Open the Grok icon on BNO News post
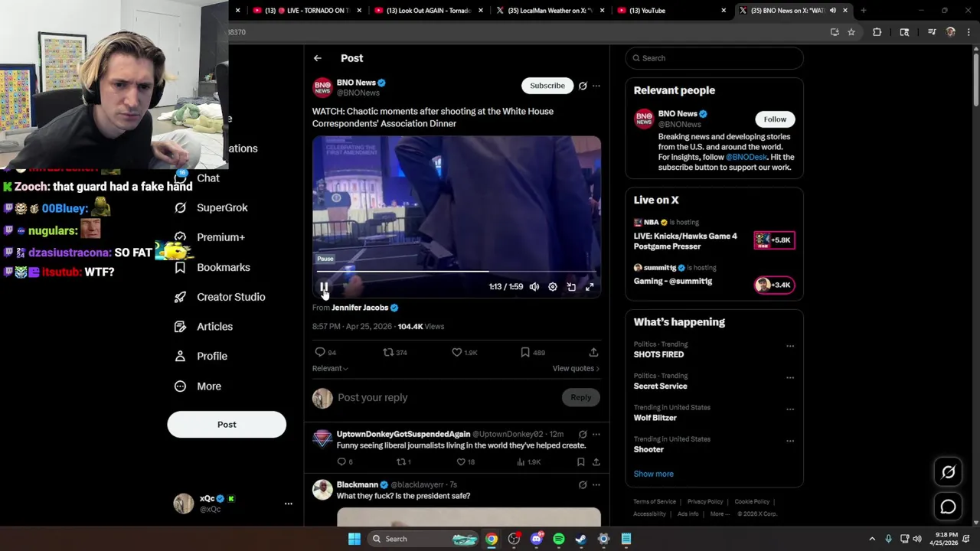 [583, 86]
